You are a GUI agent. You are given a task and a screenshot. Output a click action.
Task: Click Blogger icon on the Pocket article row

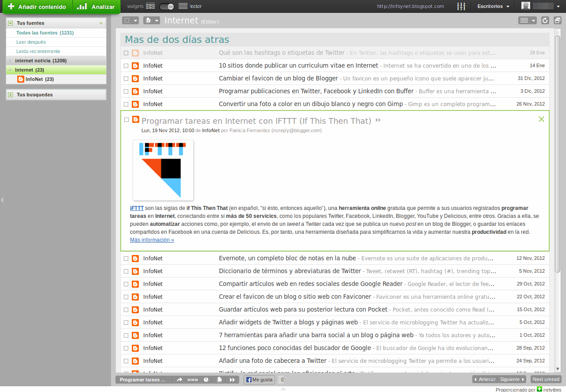pyautogui.click(x=135, y=310)
